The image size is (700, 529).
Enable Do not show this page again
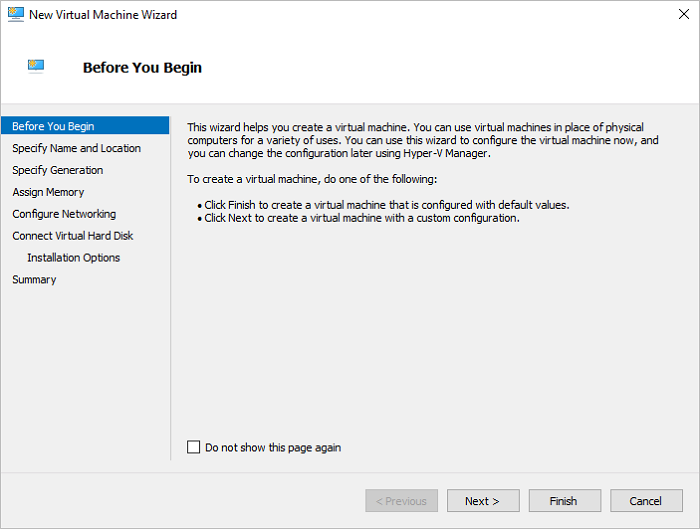(194, 448)
